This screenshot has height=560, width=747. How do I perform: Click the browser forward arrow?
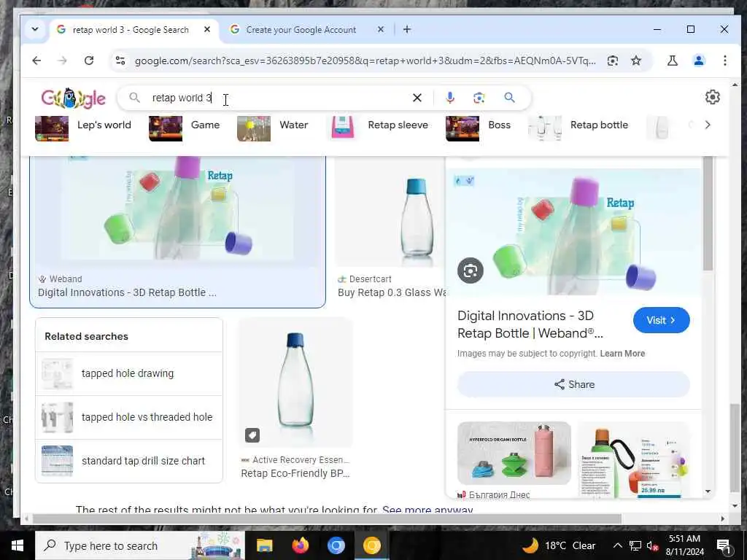(63, 61)
